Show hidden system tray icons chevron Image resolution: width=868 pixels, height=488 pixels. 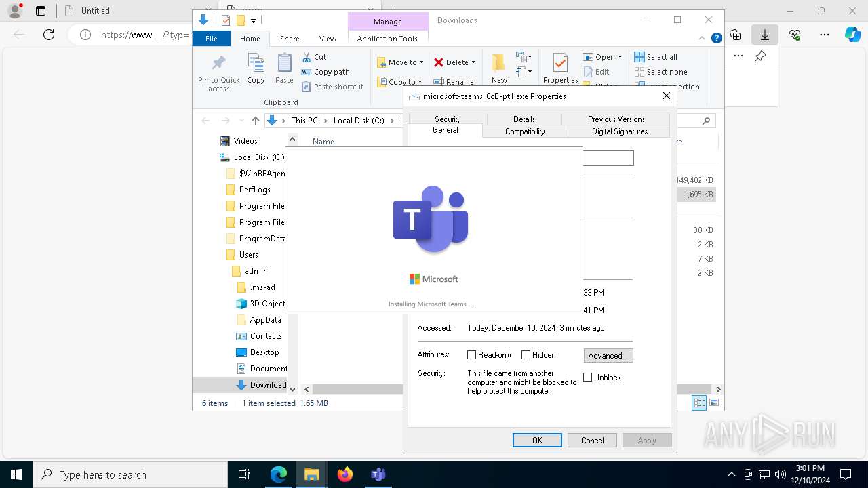coord(731,474)
